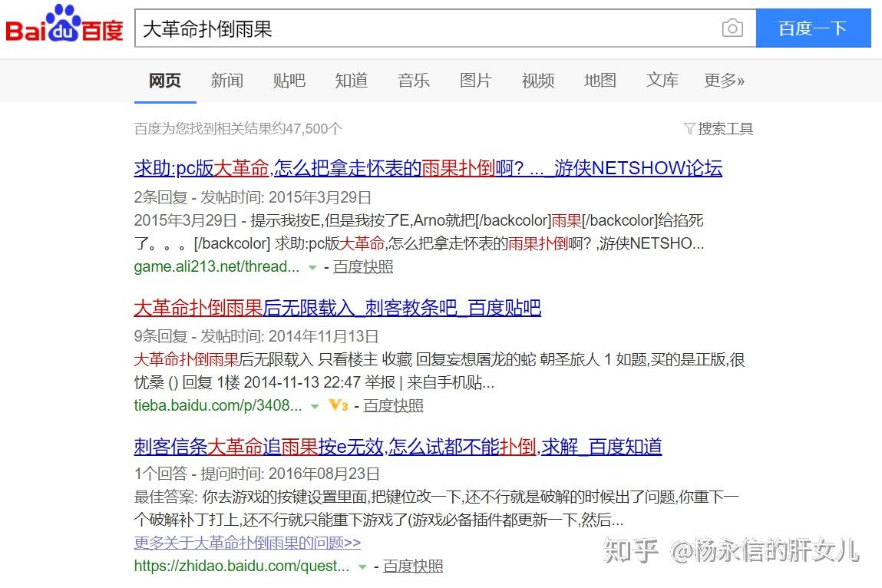
Task: Click https://zhidao.baidu.com/quest... URL
Action: 241,566
